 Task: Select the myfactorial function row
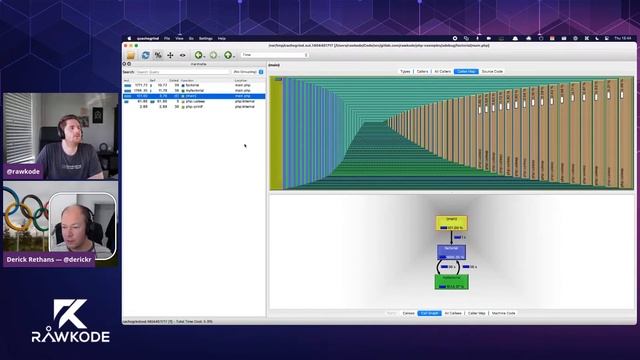(194, 91)
